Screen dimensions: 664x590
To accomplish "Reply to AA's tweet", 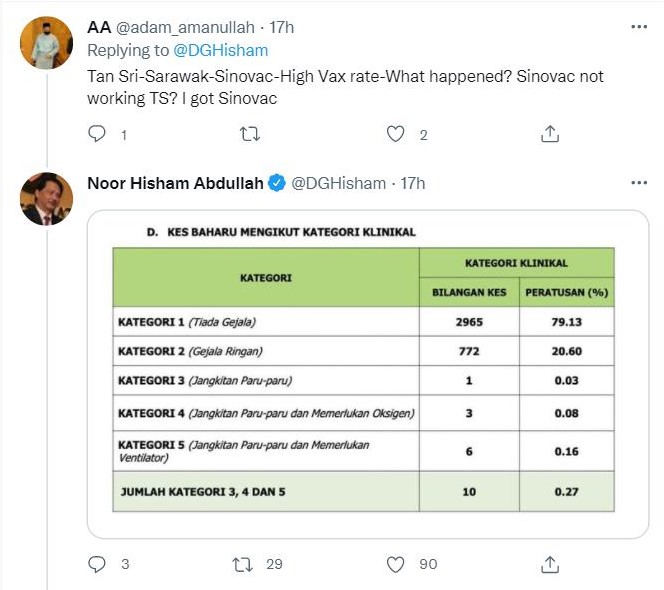I will (x=98, y=134).
